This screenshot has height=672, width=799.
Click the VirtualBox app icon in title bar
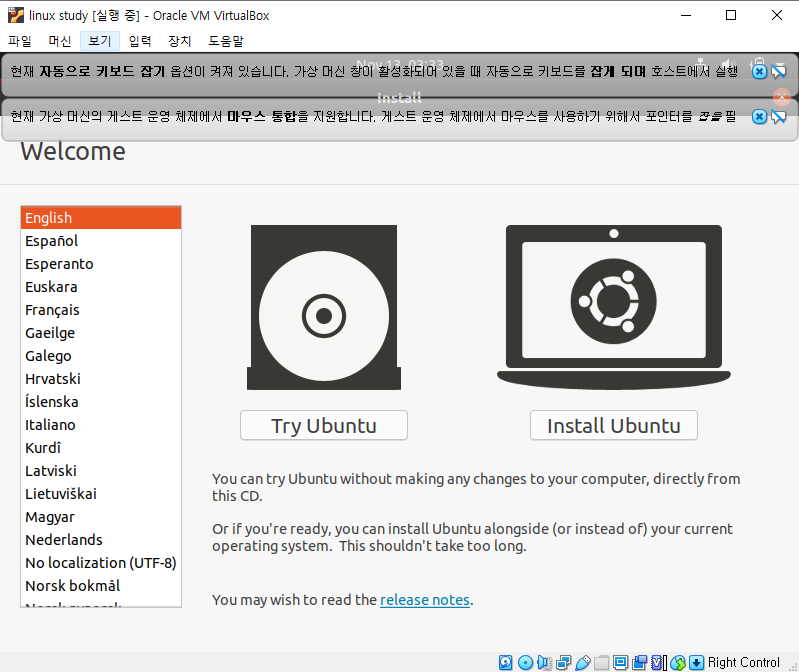point(16,15)
